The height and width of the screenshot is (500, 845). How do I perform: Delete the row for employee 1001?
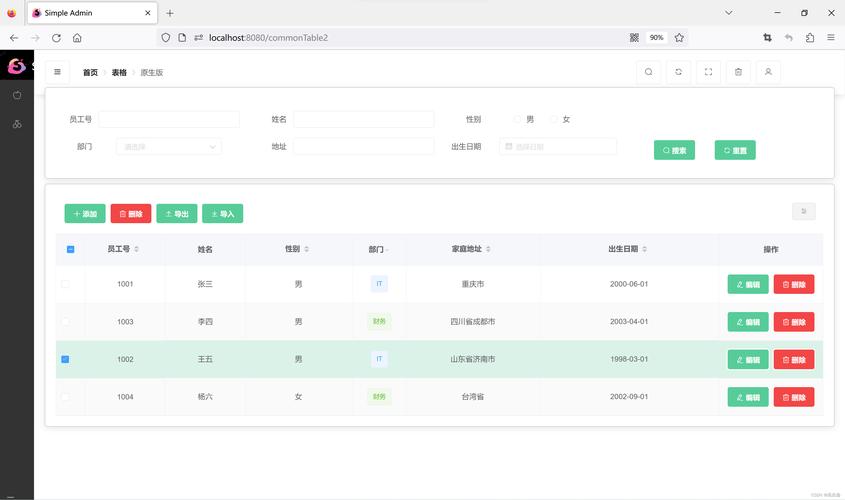click(794, 284)
